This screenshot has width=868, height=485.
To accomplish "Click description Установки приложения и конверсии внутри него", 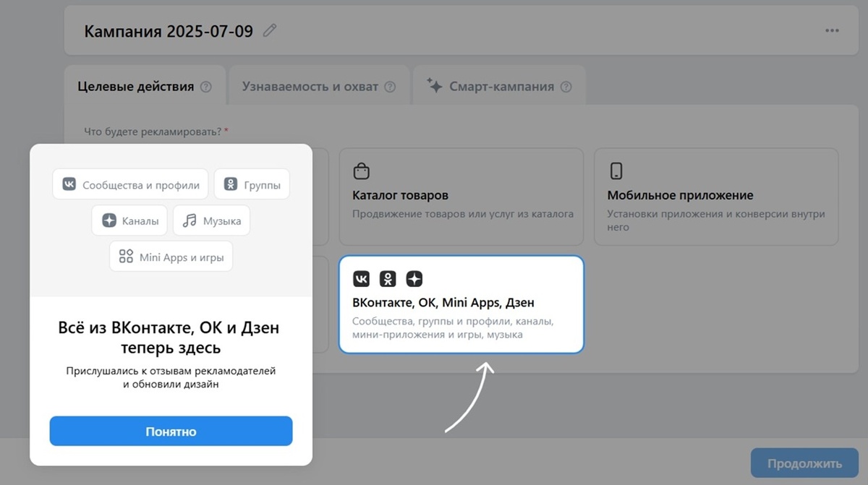I will tap(716, 220).
